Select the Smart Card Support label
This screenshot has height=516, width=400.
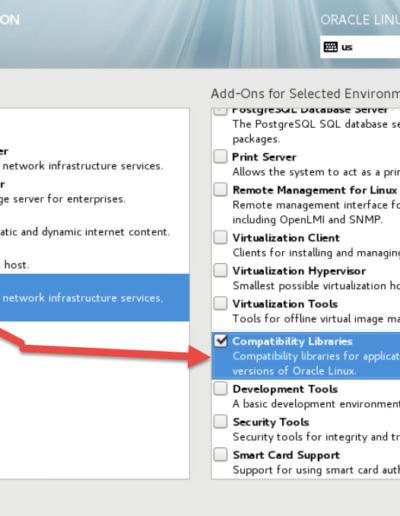pos(286,455)
